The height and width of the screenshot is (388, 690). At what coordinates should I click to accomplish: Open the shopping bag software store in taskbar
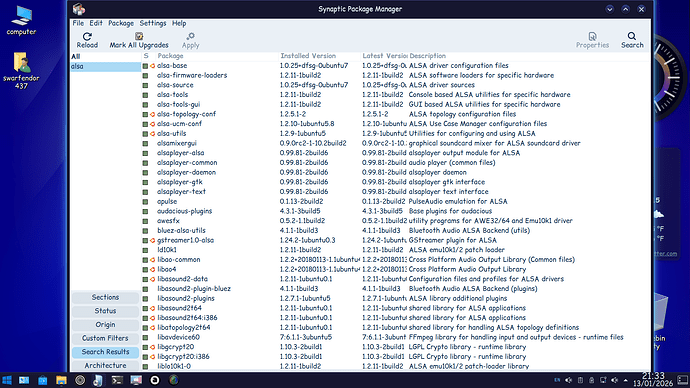tap(43, 380)
